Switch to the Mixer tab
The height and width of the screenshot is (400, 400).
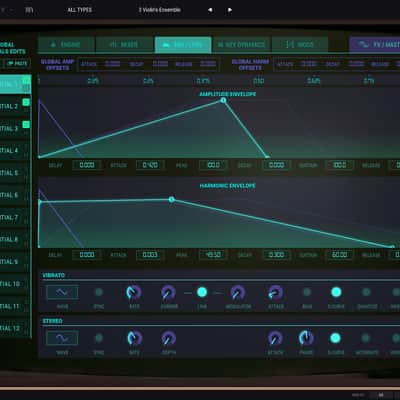[124, 45]
